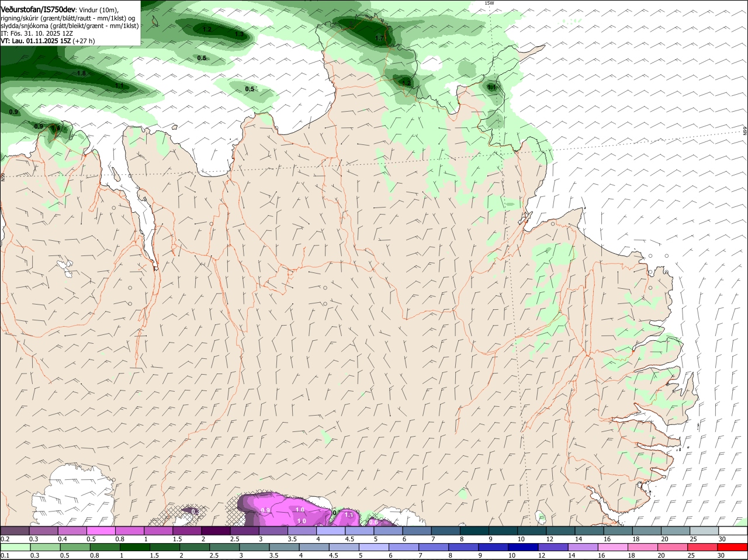Select deep blue rain swatch between 10 and 12

524,547
